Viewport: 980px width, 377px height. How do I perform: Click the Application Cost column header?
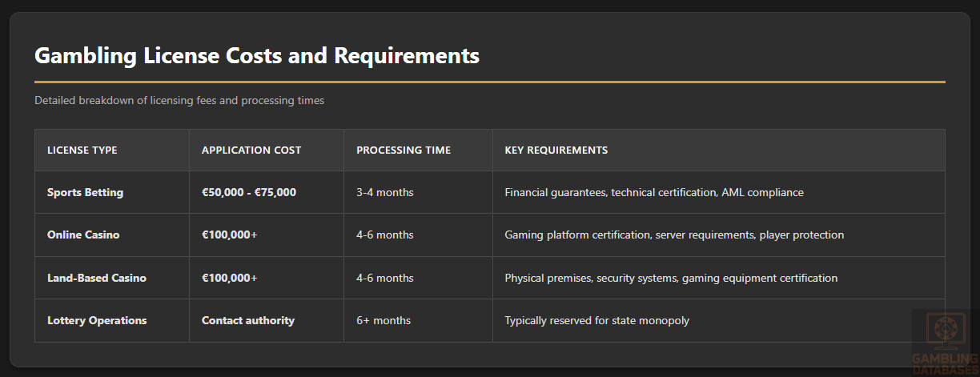tap(251, 150)
